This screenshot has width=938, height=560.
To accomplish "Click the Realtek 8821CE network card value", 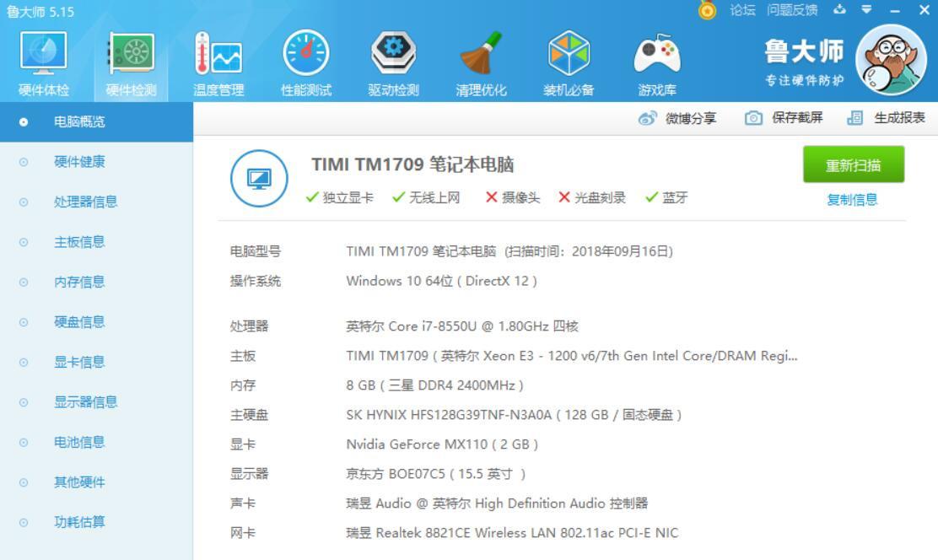I will [x=512, y=533].
